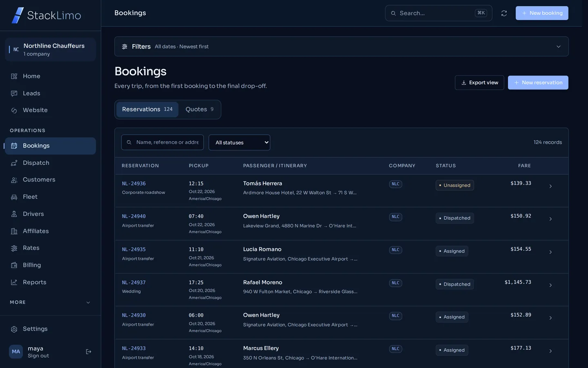588x368 pixels.
Task: Click the Billing wallet icon
Action: pyautogui.click(x=14, y=265)
